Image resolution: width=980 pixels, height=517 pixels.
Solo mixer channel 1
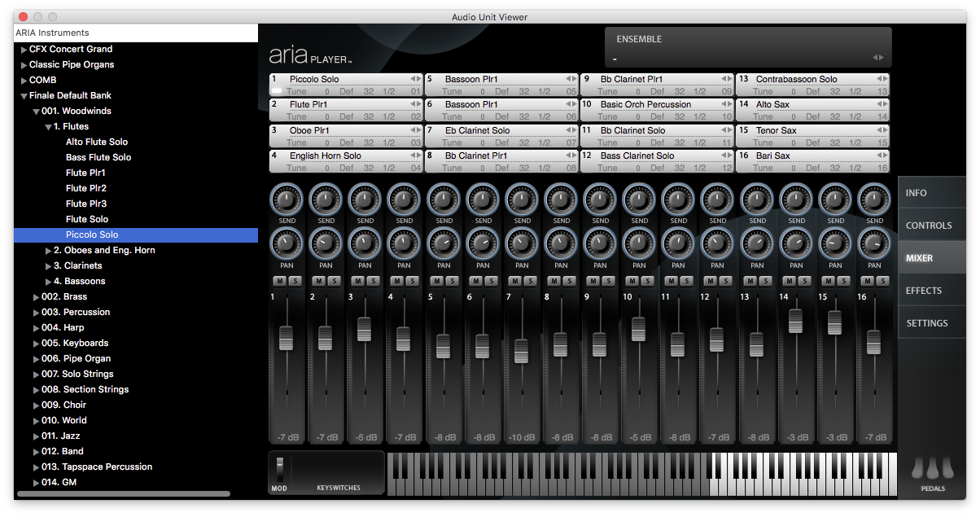[294, 281]
